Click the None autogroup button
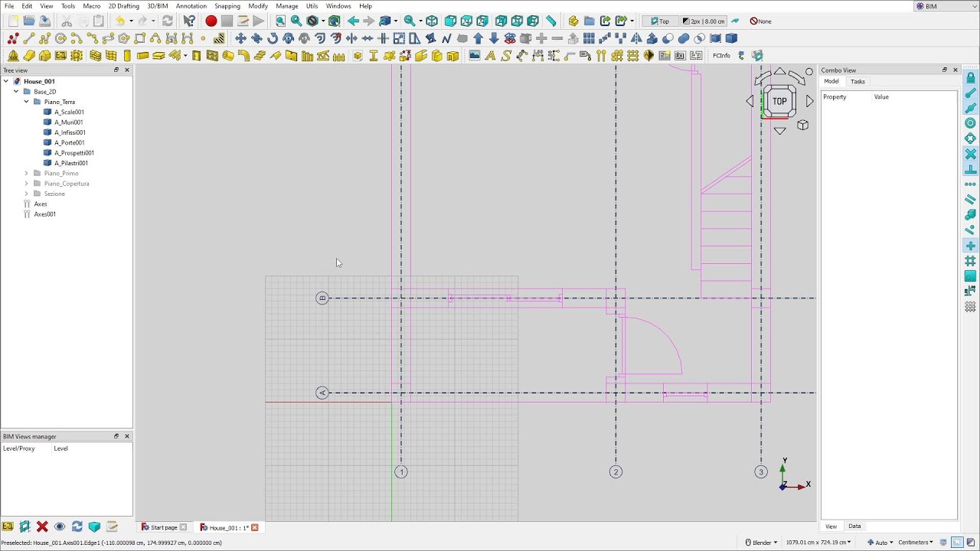 coord(760,21)
